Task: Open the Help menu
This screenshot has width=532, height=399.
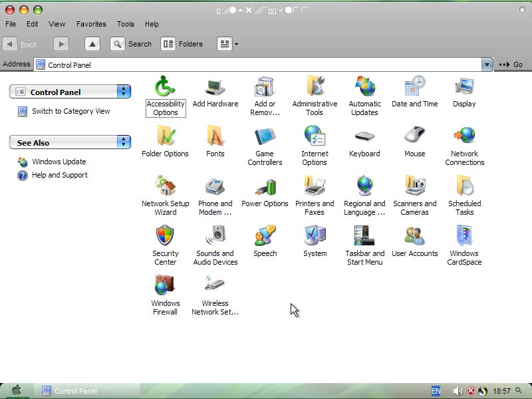Action: click(152, 24)
